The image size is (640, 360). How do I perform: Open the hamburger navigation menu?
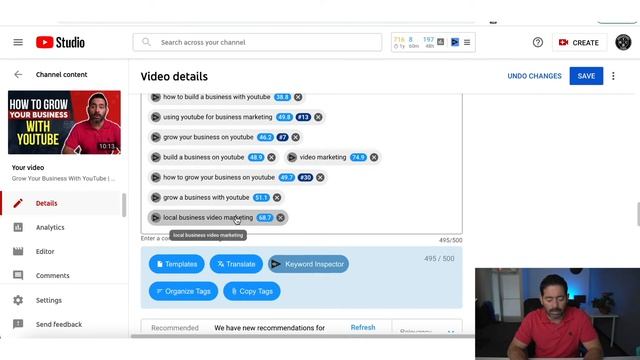coord(18,42)
